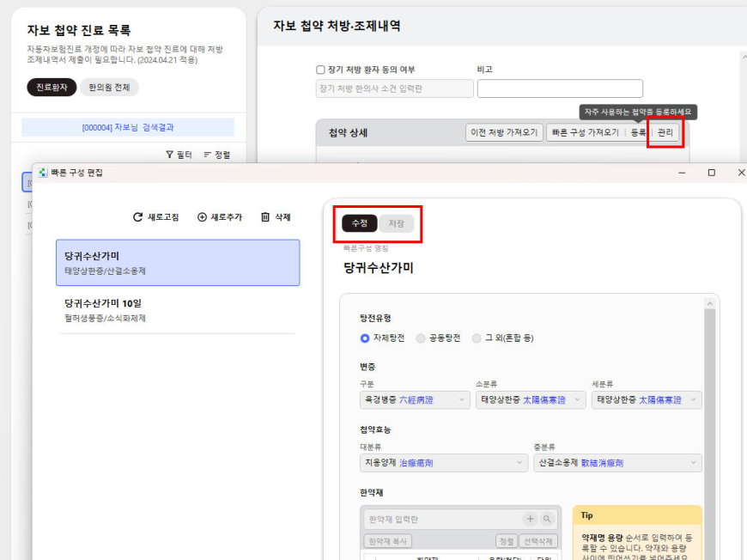The image size is (747, 560).
Task: Open the 구분 dropdown showing 육경병증
Action: 415,400
